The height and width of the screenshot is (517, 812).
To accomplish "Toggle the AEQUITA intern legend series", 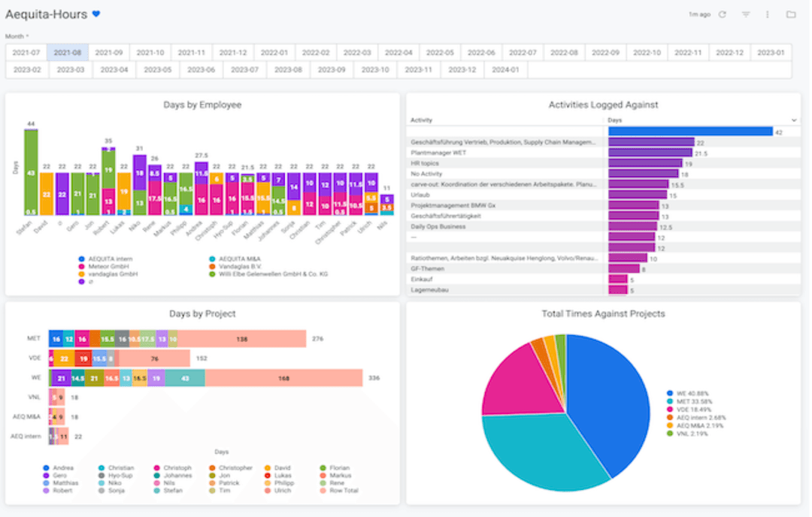I will point(106,258).
